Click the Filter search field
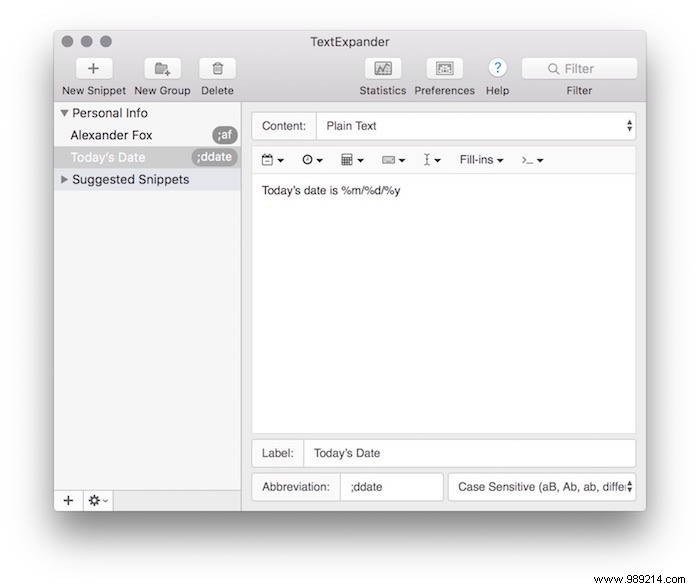 (579, 68)
